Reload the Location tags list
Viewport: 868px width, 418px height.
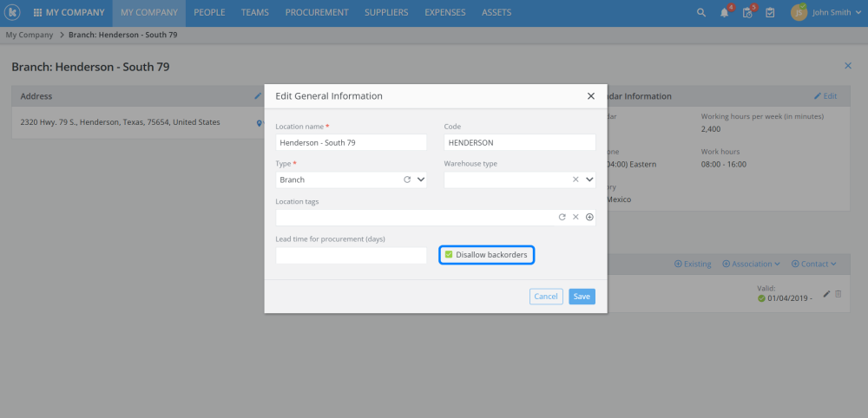click(x=562, y=217)
